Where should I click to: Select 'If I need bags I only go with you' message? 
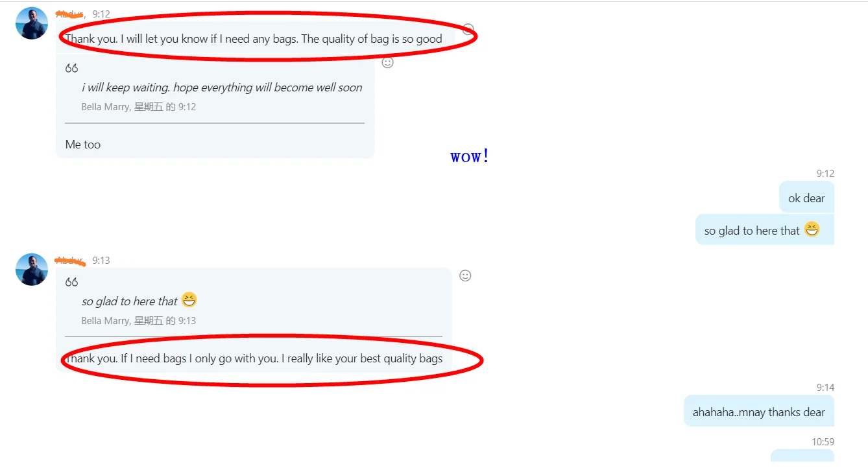pyautogui.click(x=254, y=358)
